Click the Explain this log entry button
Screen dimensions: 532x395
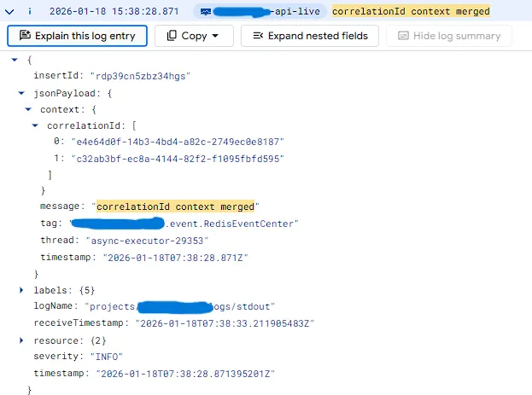77,36
